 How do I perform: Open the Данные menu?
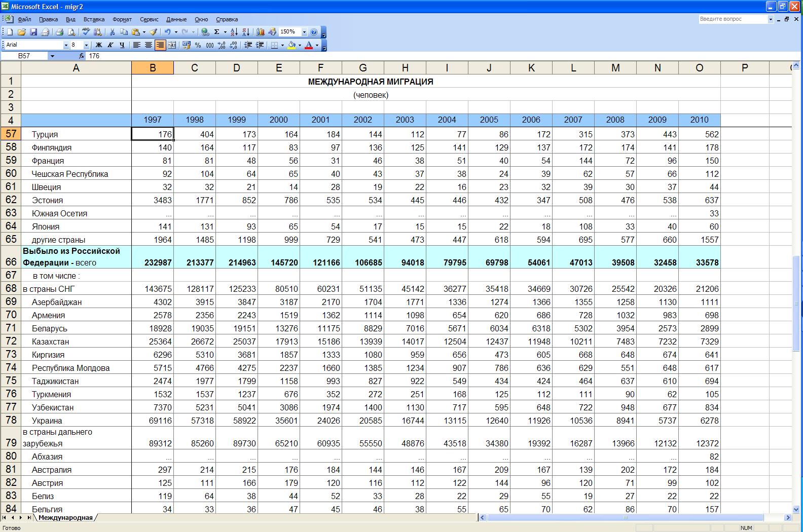coord(176,19)
